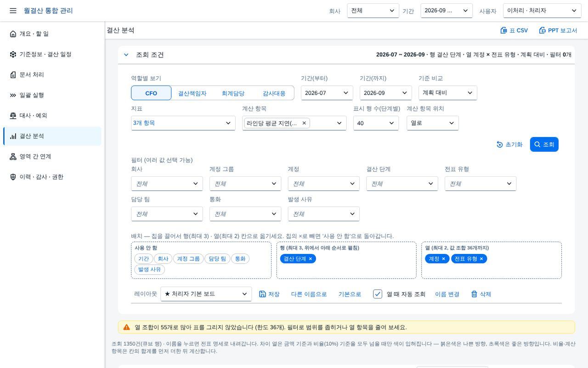Run the query with 조회 button
Screen dimensions: 588x368
(544, 144)
